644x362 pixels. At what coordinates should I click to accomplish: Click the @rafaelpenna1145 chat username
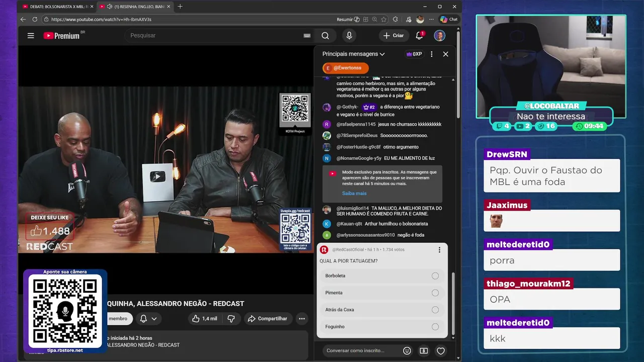356,124
